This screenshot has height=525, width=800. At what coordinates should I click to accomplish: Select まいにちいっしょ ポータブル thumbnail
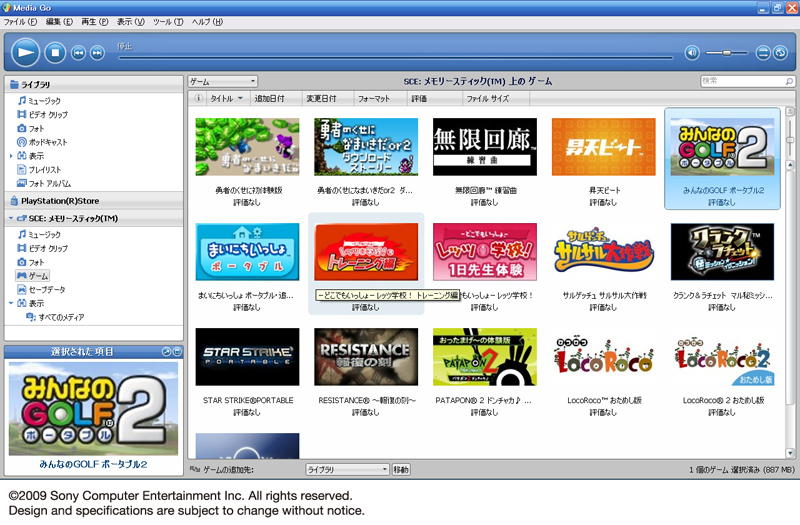pyautogui.click(x=247, y=252)
